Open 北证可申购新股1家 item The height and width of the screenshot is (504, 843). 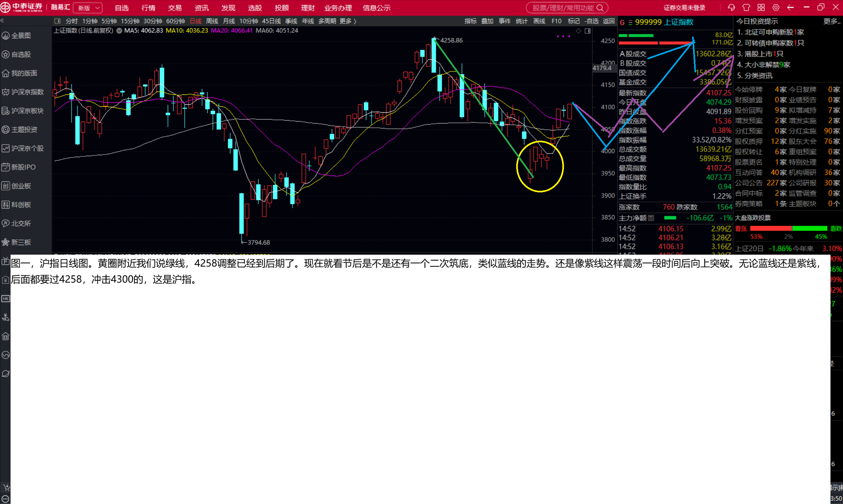pos(770,32)
